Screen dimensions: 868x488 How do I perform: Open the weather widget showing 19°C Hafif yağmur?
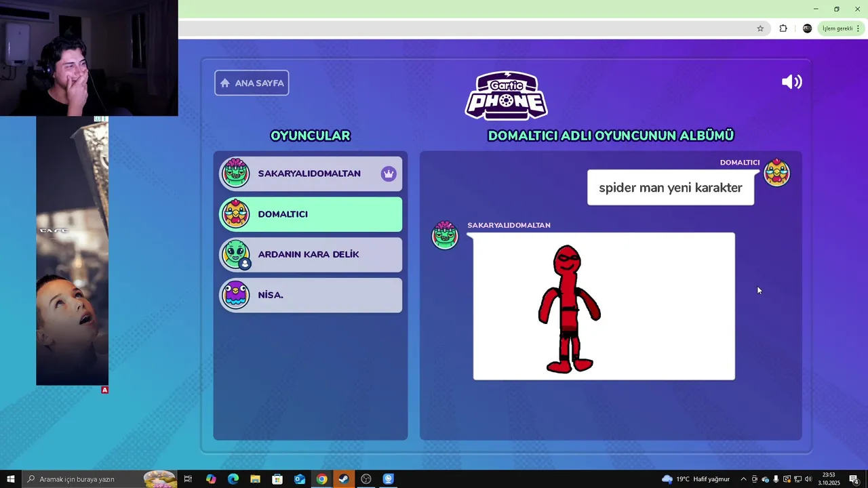click(696, 479)
